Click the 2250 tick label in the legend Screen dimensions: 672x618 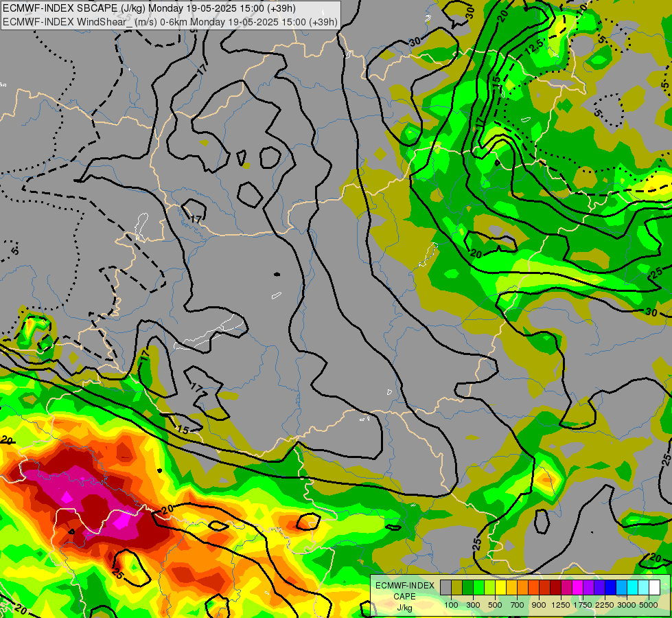click(x=605, y=605)
